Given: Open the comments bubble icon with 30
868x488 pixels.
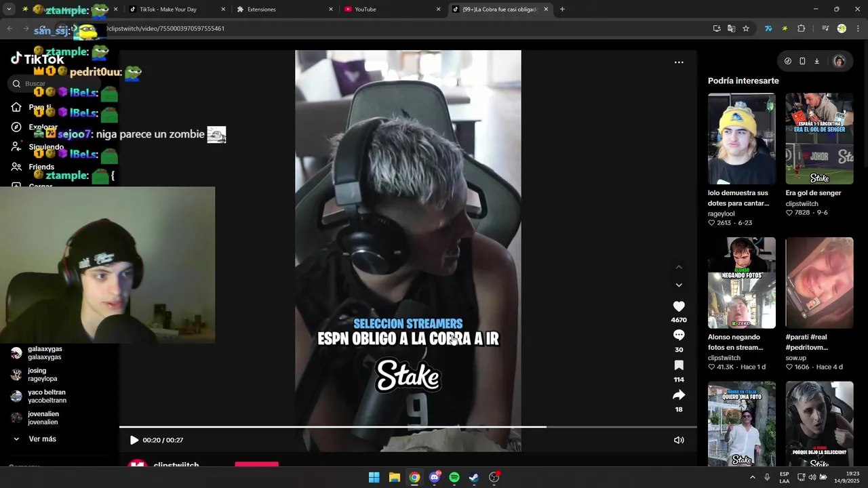Looking at the screenshot, I should click(x=679, y=335).
